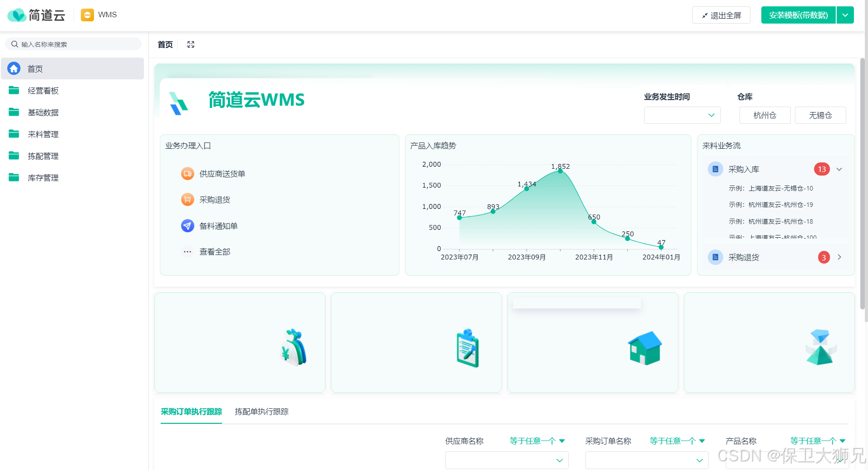The height and width of the screenshot is (470, 868).
Task: Click the orange WMS app icon
Action: click(x=87, y=15)
